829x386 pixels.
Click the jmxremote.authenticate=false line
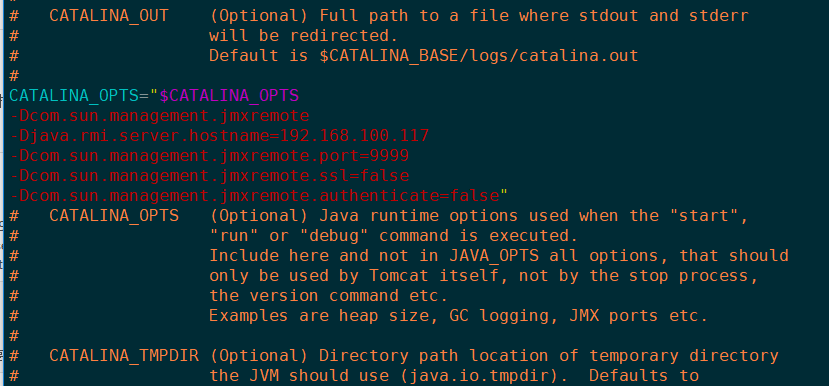[x=254, y=196]
